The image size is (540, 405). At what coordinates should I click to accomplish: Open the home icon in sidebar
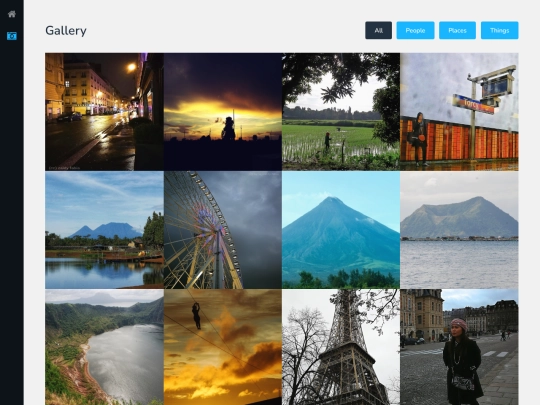click(12, 14)
